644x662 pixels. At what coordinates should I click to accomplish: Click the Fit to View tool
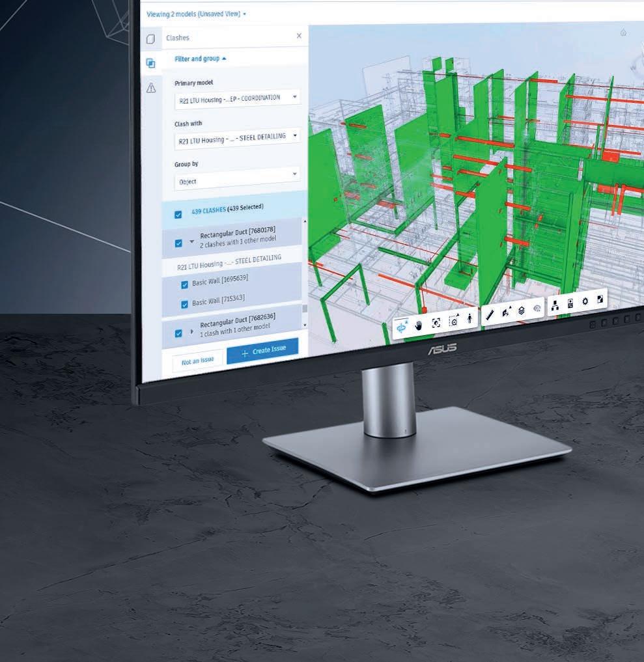pos(436,323)
